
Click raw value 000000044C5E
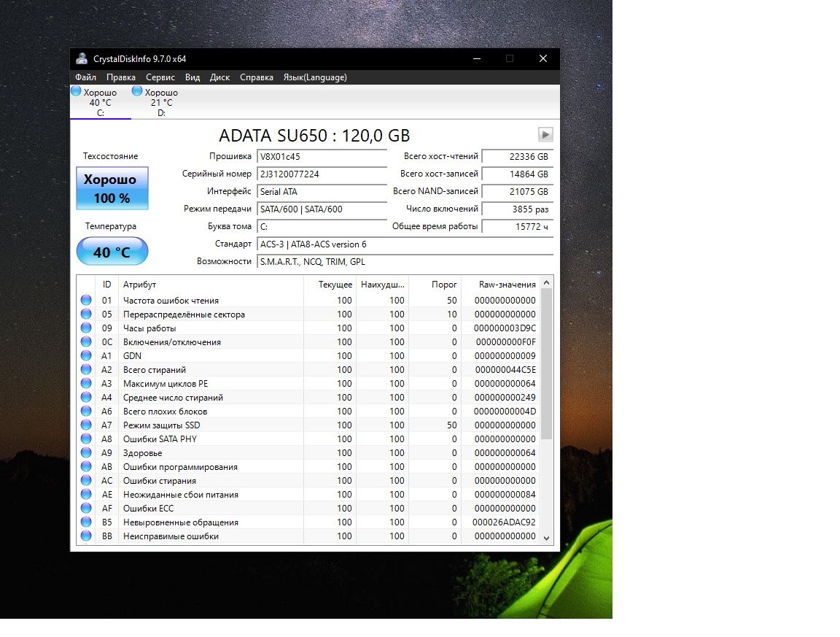(x=505, y=370)
